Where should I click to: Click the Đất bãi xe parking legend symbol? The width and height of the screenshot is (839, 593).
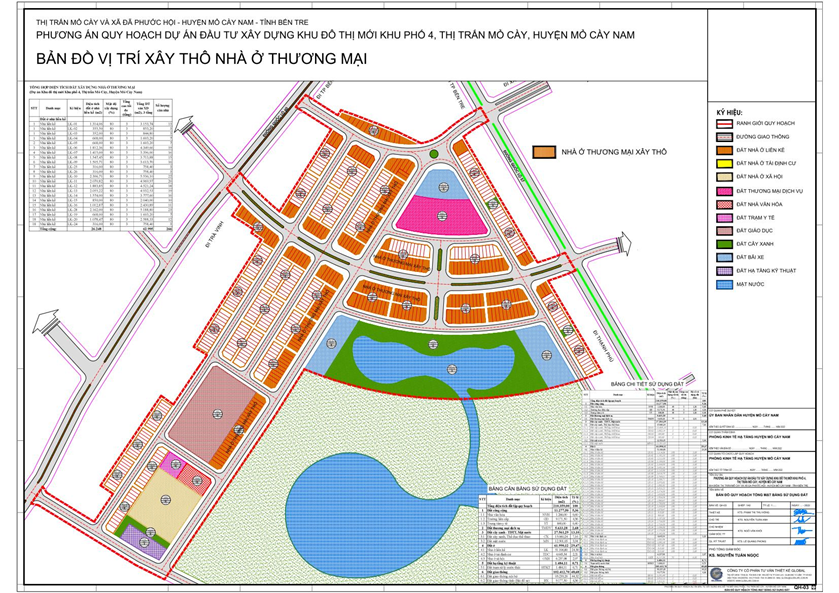point(723,256)
